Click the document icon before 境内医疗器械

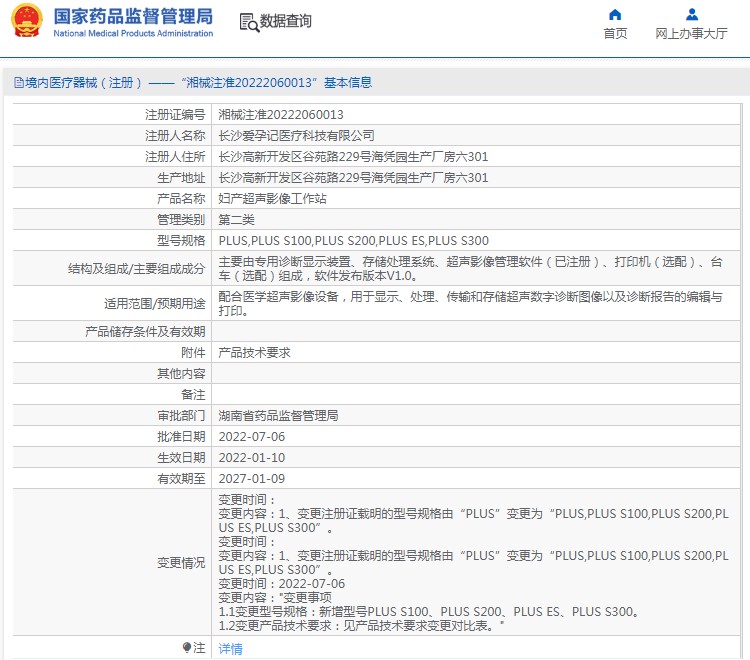(19, 83)
